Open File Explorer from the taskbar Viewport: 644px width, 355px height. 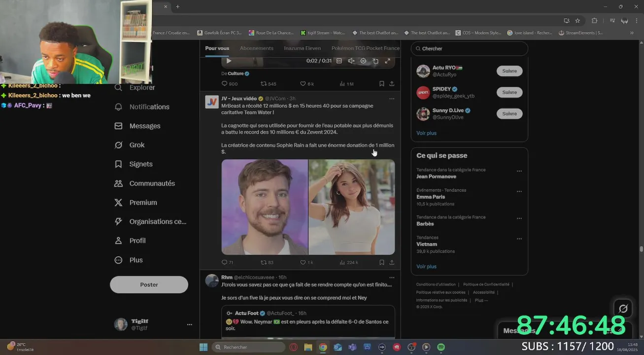tap(308, 347)
